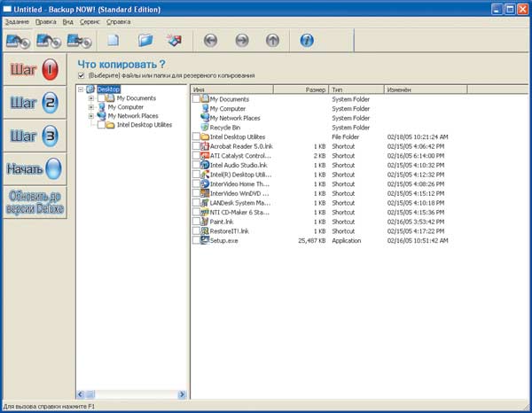Go to Шаг 3 step

35,136
